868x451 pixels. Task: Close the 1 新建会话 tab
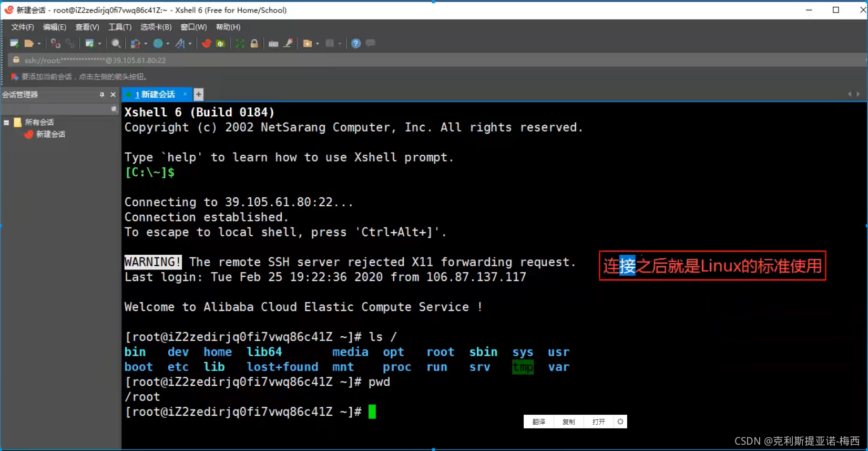[x=185, y=94]
